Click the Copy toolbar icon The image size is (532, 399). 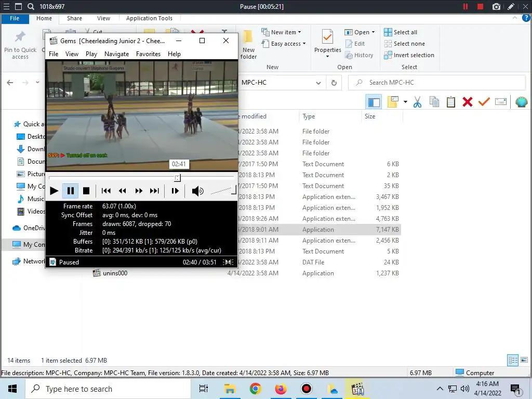point(434,102)
